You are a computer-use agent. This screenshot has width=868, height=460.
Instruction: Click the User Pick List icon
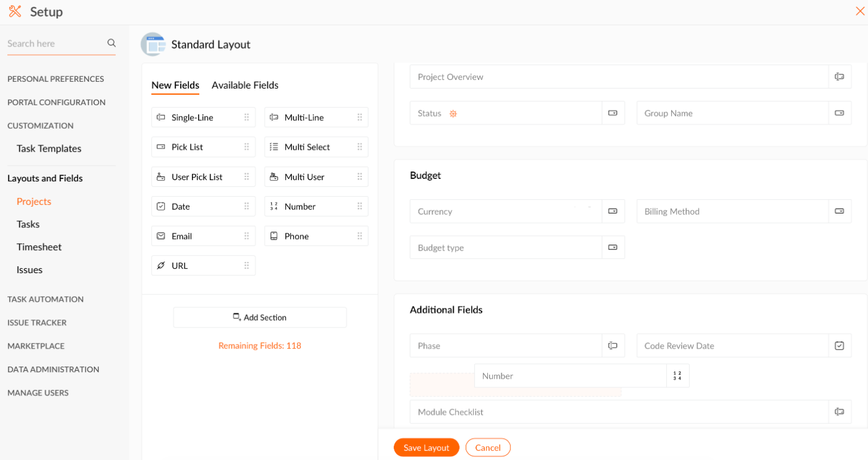(161, 176)
